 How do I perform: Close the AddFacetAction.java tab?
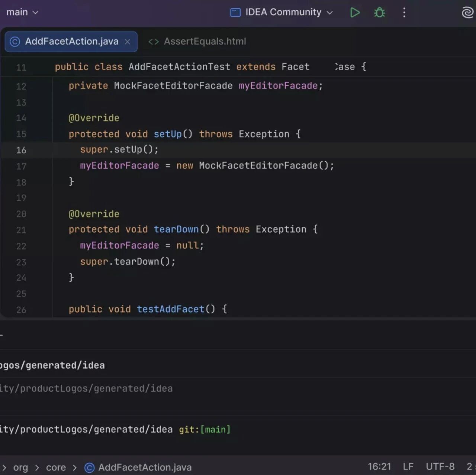pos(128,42)
